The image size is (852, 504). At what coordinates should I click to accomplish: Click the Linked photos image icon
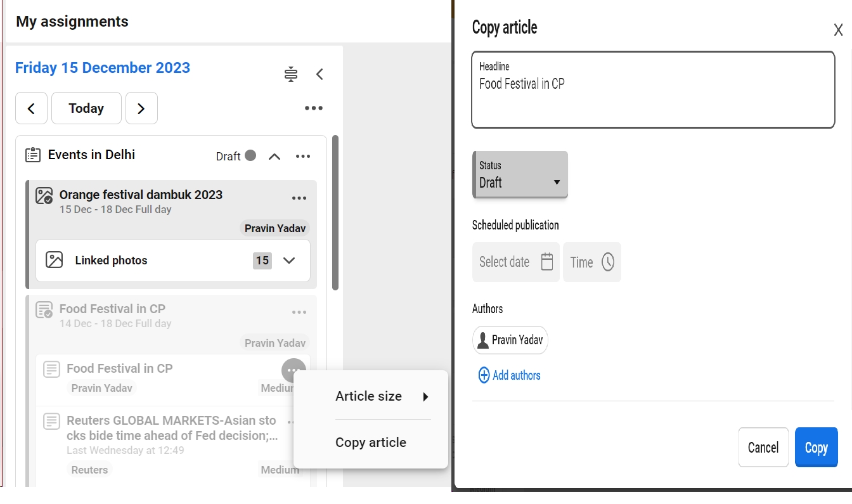click(x=55, y=260)
